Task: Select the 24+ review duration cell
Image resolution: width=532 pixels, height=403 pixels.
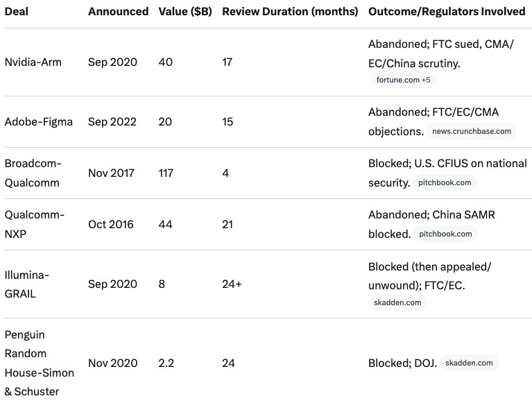Action: (232, 284)
